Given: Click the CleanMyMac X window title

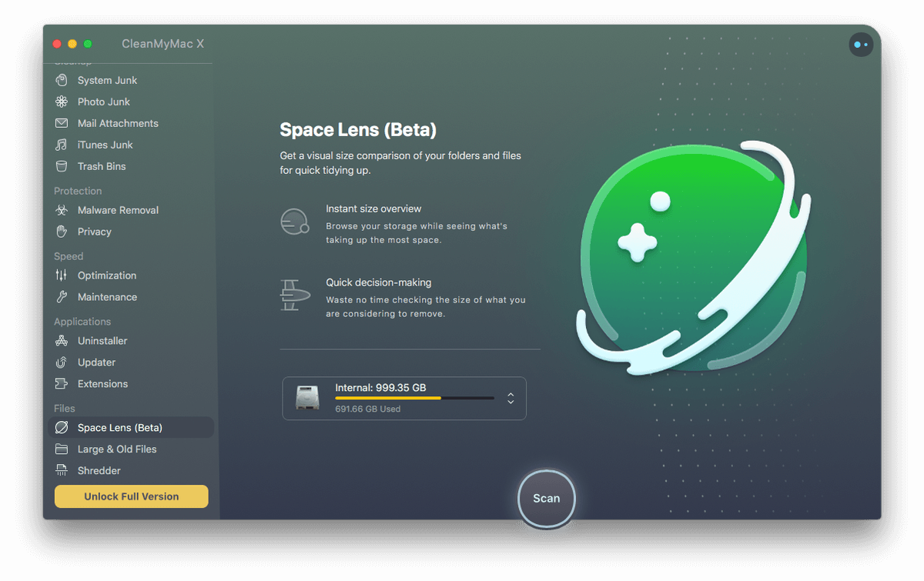Looking at the screenshot, I should (162, 44).
